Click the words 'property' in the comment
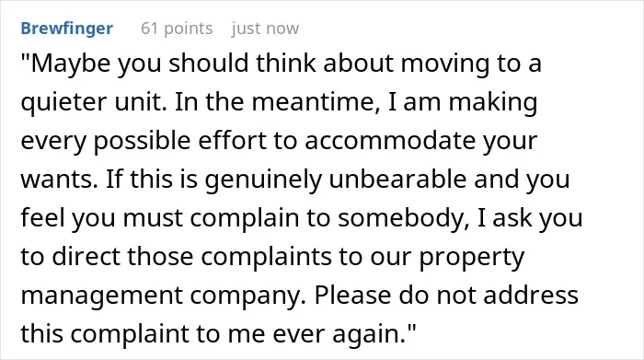Viewport: 644px width, 360px height. coord(471,257)
